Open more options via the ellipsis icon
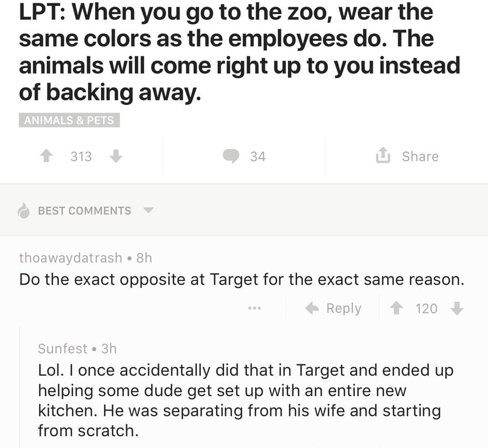This screenshot has height=448, width=488. pyautogui.click(x=255, y=308)
